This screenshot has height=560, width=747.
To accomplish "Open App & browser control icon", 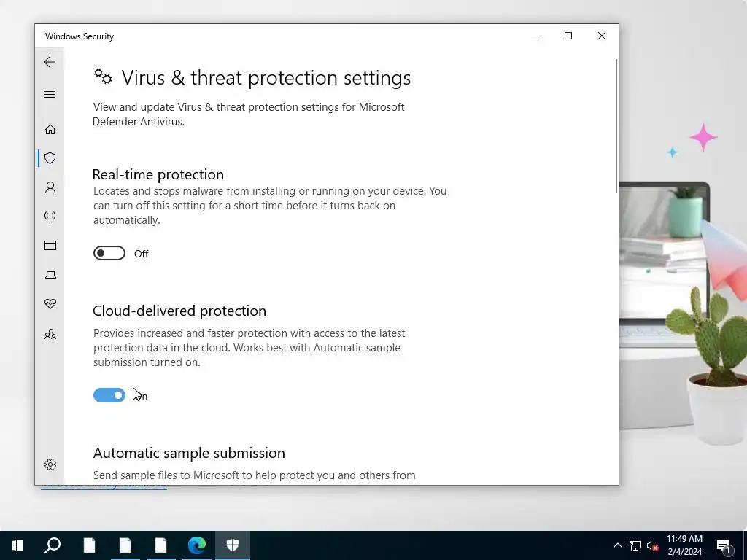I will (x=50, y=245).
